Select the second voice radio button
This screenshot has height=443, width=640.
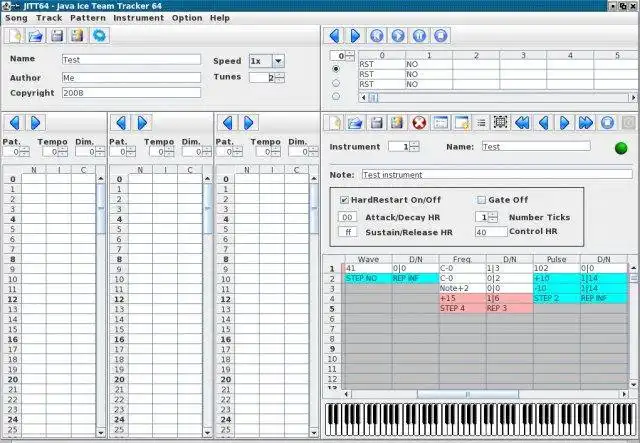pos(336,83)
